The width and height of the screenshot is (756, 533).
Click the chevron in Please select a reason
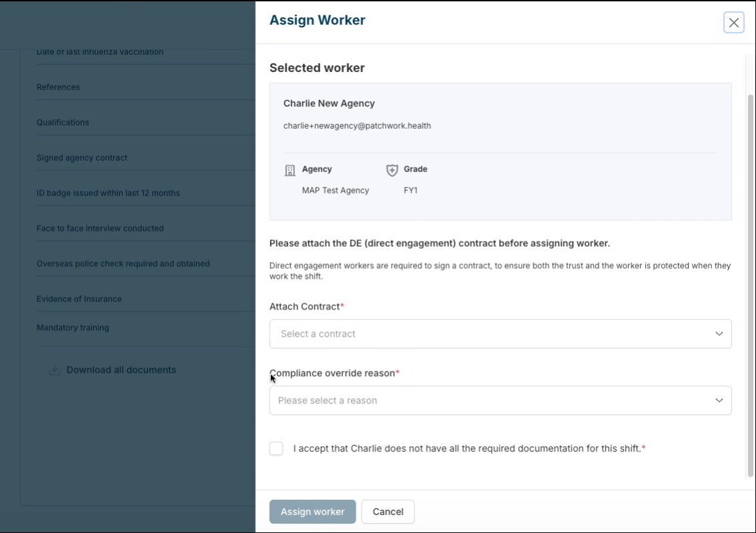tap(719, 400)
